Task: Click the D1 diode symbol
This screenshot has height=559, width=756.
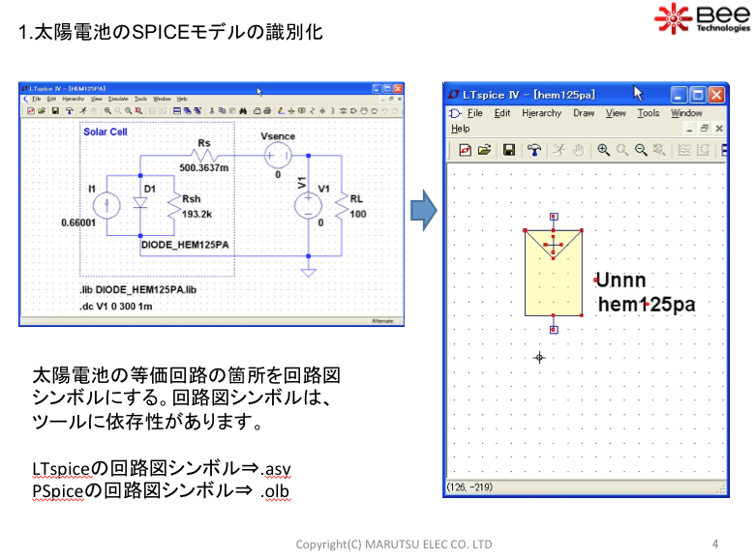Action: 140,202
